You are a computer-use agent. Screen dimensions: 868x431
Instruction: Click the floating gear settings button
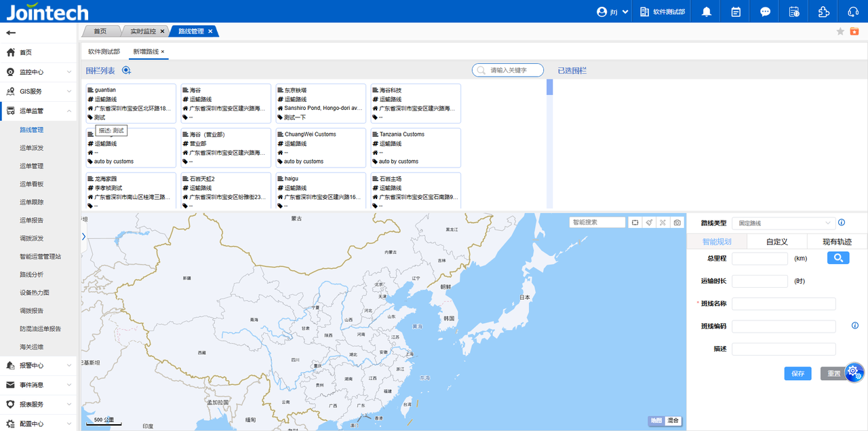[x=854, y=371]
